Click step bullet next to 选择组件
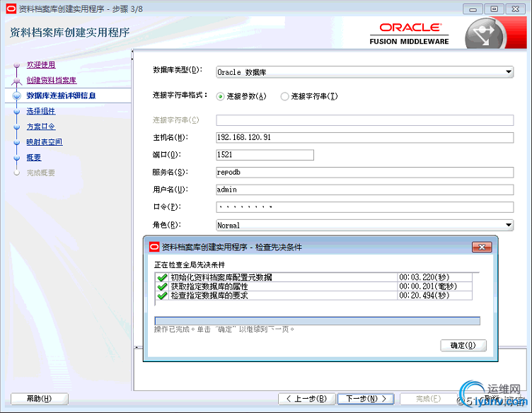Image resolution: width=532 pixels, height=413 pixels. [x=17, y=111]
